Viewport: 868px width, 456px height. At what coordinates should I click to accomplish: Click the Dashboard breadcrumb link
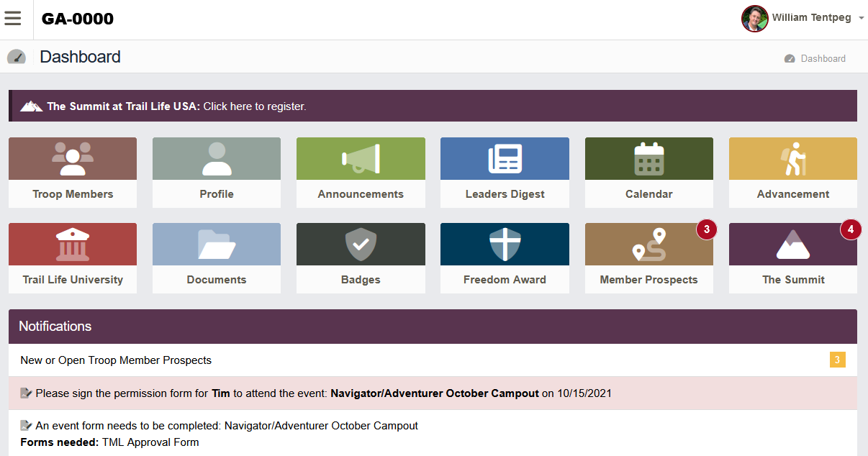823,58
